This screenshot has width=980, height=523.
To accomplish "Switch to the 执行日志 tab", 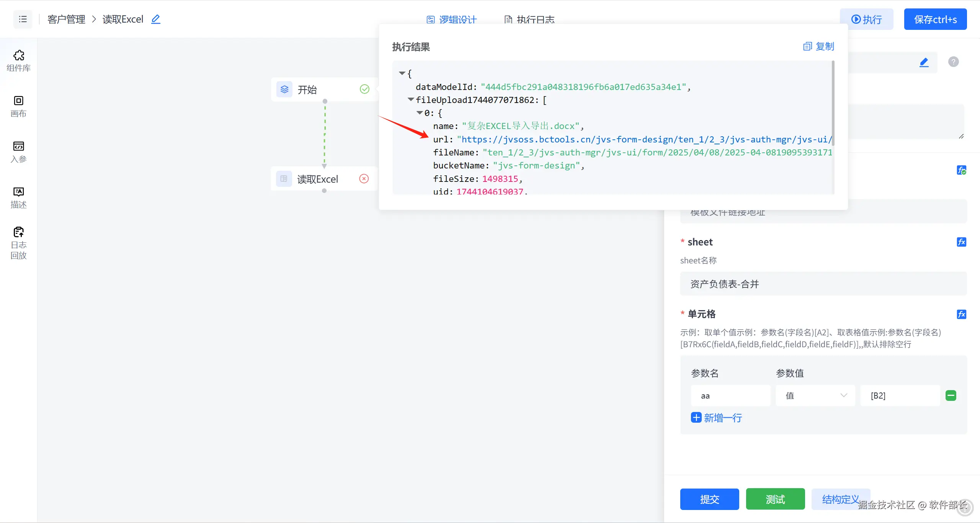I will point(529,19).
